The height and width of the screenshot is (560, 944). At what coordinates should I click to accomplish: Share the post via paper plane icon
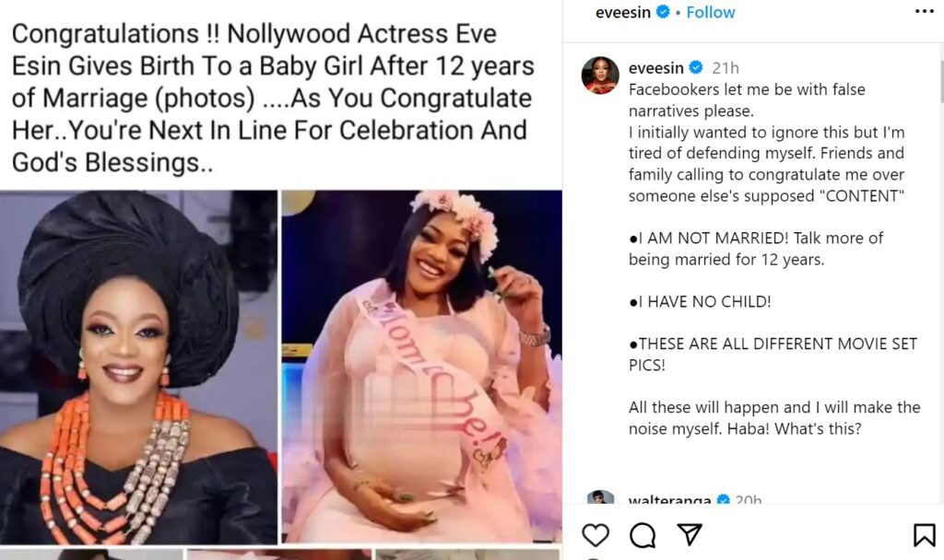click(689, 535)
